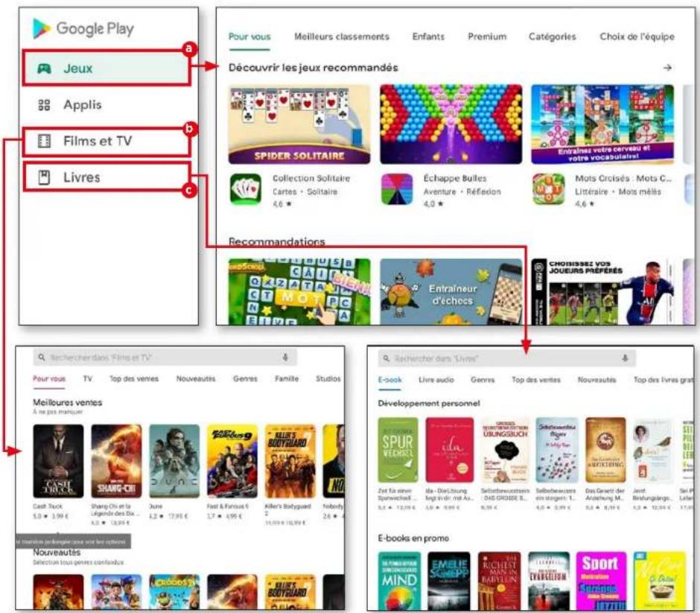Click the Livres search field
The height and width of the screenshot is (613, 700).
(506, 358)
